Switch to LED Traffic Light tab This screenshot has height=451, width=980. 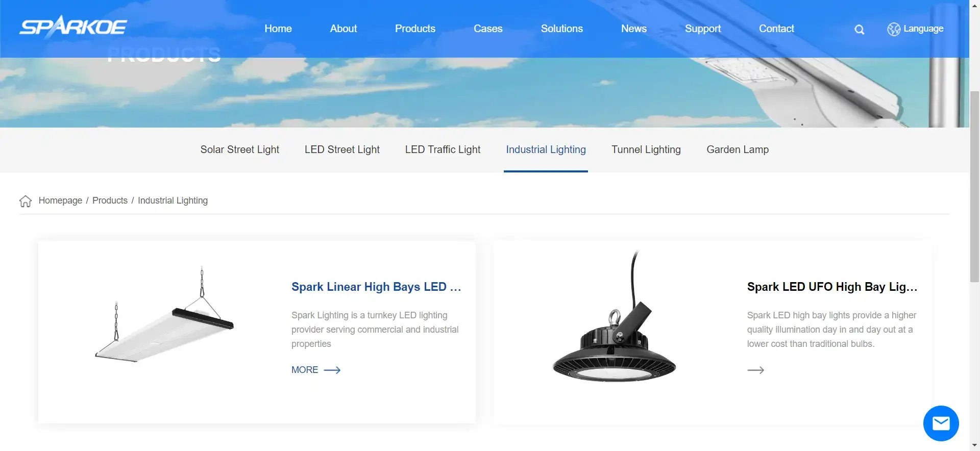pyautogui.click(x=443, y=149)
